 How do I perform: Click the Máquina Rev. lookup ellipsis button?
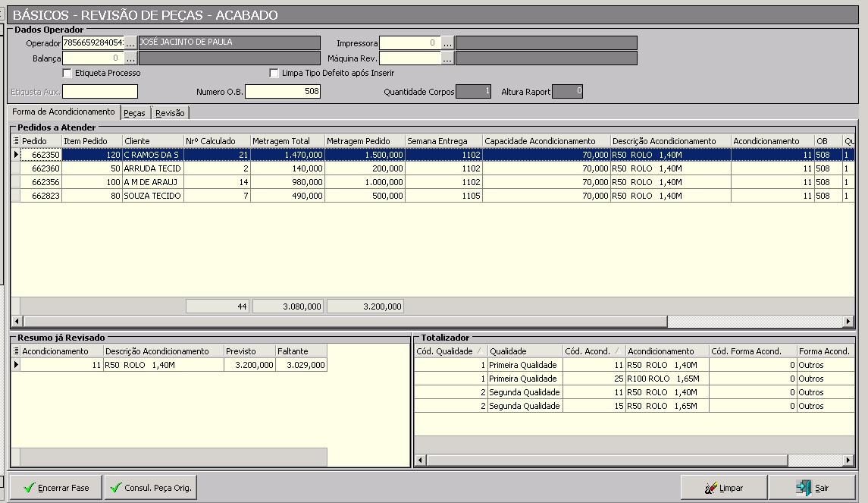pos(447,58)
